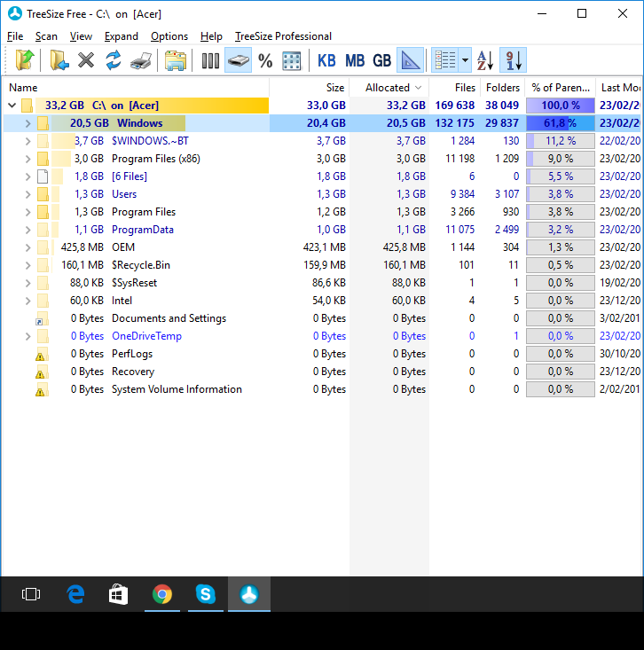
Task: Click the Recovery warning folder icon
Action: (42, 372)
